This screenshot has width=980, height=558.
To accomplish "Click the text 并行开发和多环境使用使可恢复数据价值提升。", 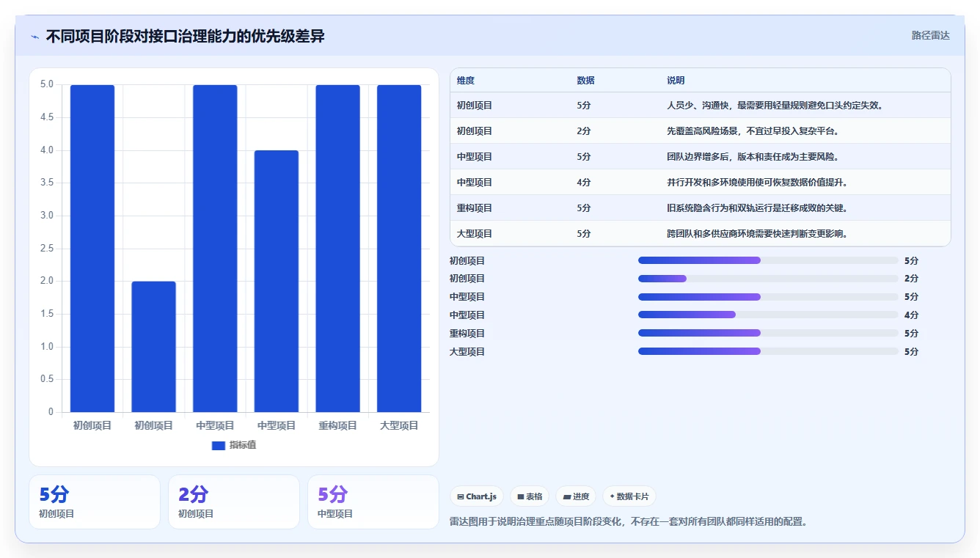I will click(x=757, y=183).
